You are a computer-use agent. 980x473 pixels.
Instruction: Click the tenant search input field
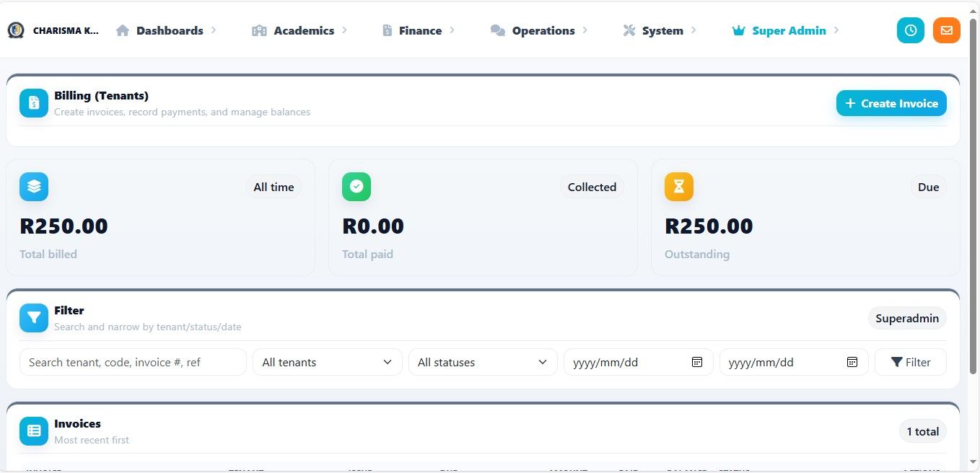pyautogui.click(x=133, y=362)
